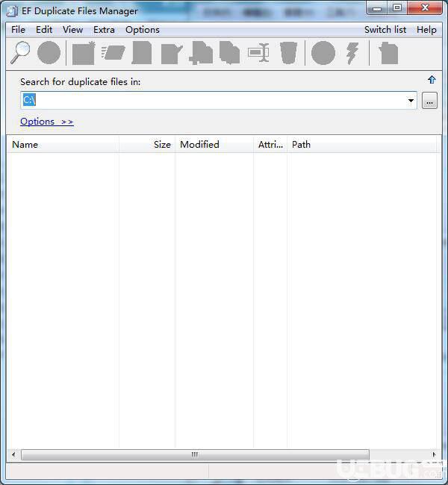Maximize the EF Duplicate Files Manager window
This screenshot has height=485, width=448.
coord(397,7)
